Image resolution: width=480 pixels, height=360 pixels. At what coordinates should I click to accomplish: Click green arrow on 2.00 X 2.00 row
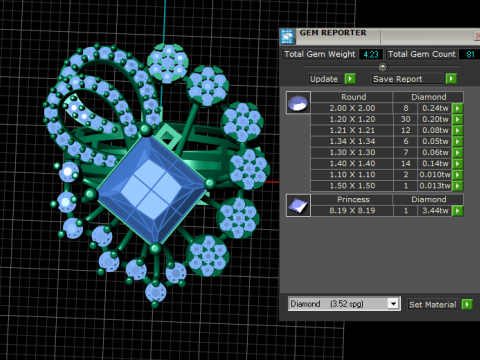pos(457,108)
